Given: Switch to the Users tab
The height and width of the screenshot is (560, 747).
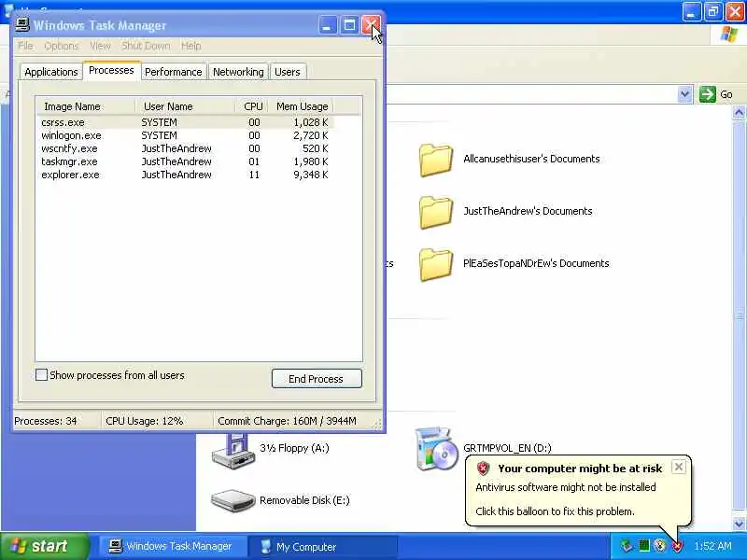Looking at the screenshot, I should 288,72.
